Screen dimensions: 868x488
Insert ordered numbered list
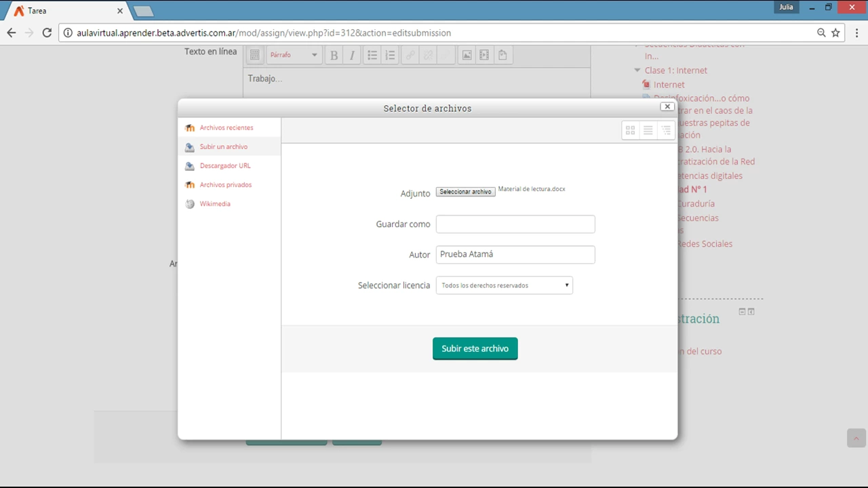390,56
